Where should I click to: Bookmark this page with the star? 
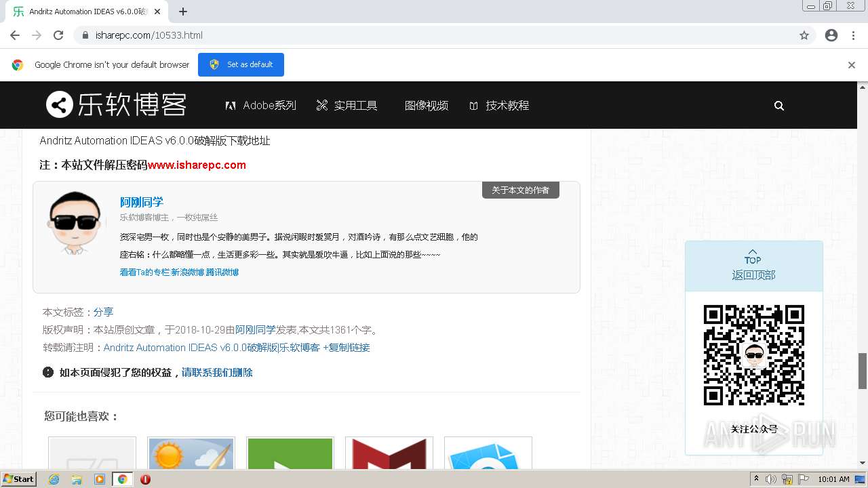[804, 35]
